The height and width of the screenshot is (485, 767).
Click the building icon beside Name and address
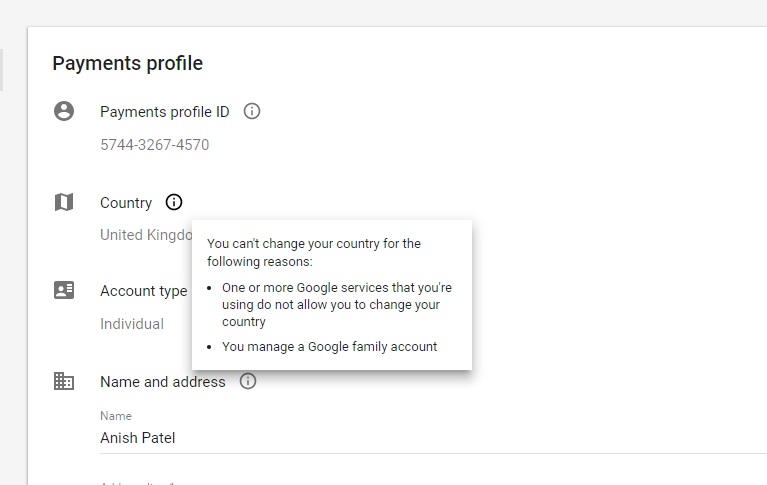(x=64, y=381)
